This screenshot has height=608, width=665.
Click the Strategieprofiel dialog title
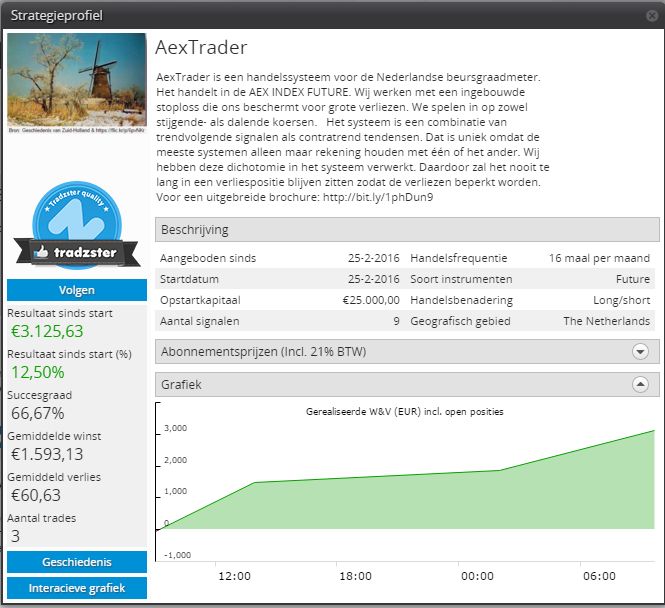tap(56, 16)
